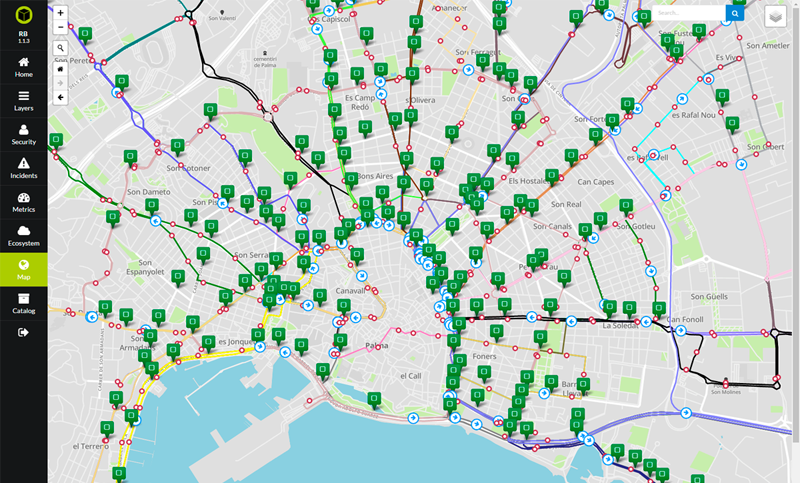Click the magnifier map control below the zoom buttons
The height and width of the screenshot is (483, 800).
pos(60,48)
